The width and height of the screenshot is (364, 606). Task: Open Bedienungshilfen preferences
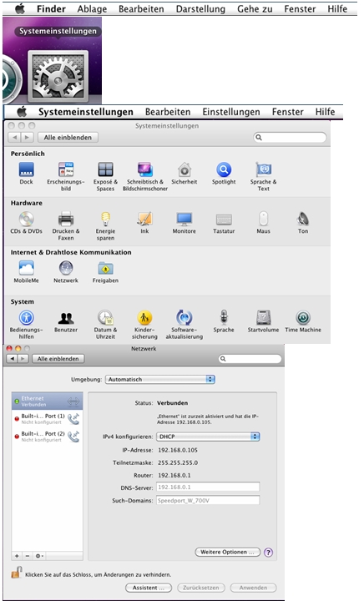(x=26, y=325)
